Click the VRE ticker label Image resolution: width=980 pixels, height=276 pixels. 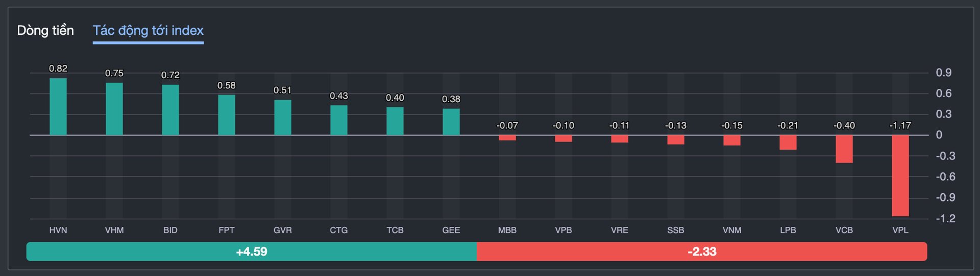(620, 230)
